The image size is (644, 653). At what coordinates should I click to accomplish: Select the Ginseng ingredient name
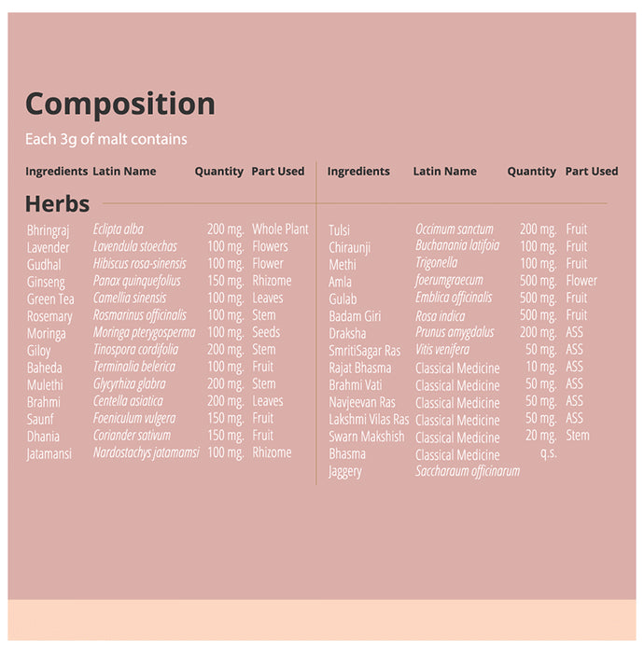coord(46,282)
